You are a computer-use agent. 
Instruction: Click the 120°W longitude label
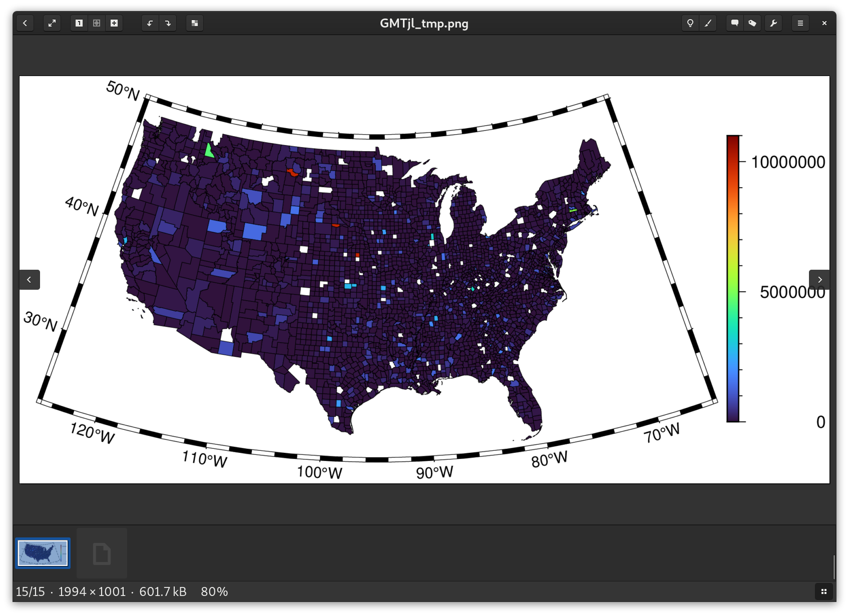93,433
